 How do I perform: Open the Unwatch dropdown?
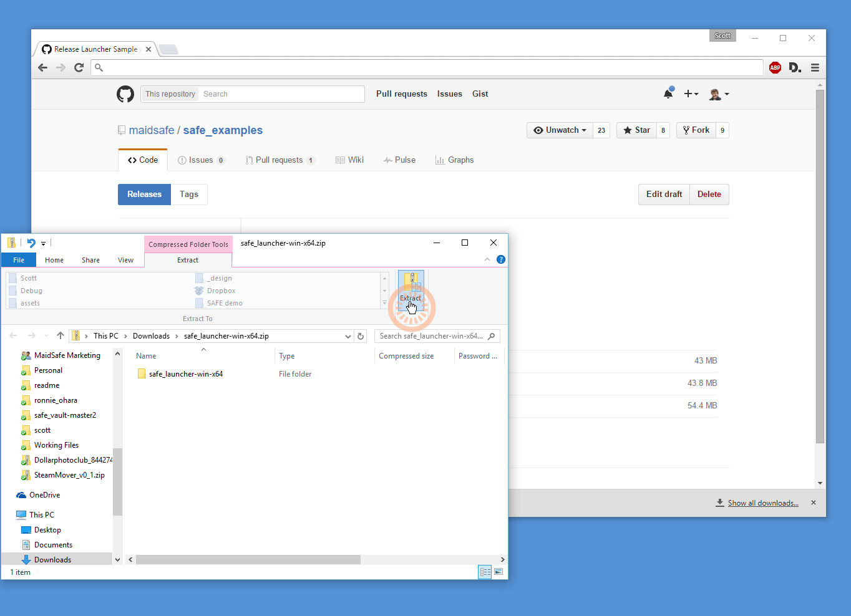(560, 130)
